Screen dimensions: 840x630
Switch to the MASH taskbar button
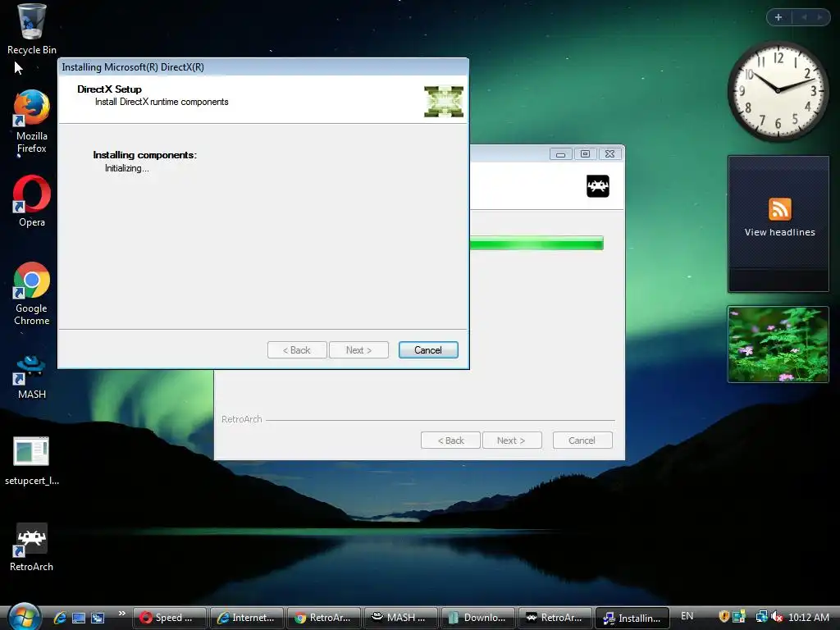tap(400, 618)
